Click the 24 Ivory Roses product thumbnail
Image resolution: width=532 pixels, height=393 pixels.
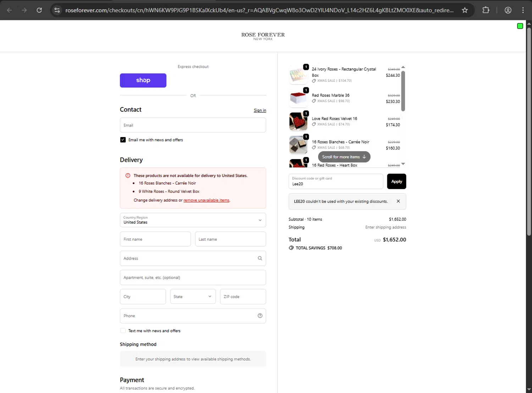click(x=298, y=75)
